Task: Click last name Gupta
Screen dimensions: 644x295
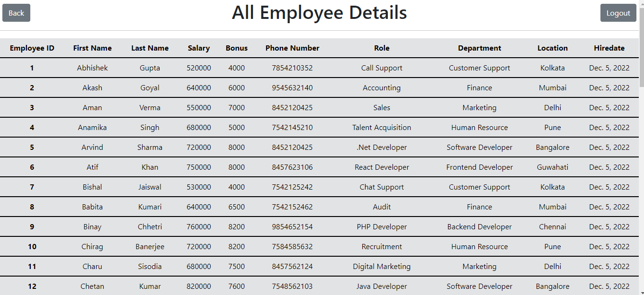Action: point(150,68)
